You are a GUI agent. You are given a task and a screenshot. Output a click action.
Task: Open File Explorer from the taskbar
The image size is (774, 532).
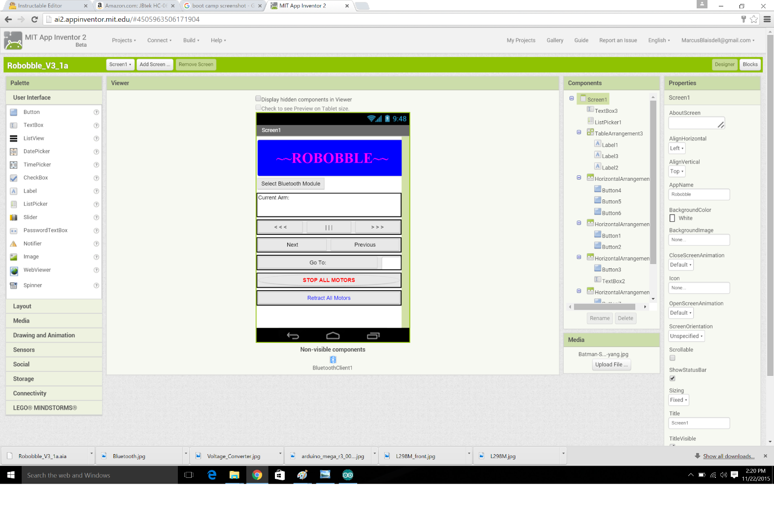[x=235, y=475]
